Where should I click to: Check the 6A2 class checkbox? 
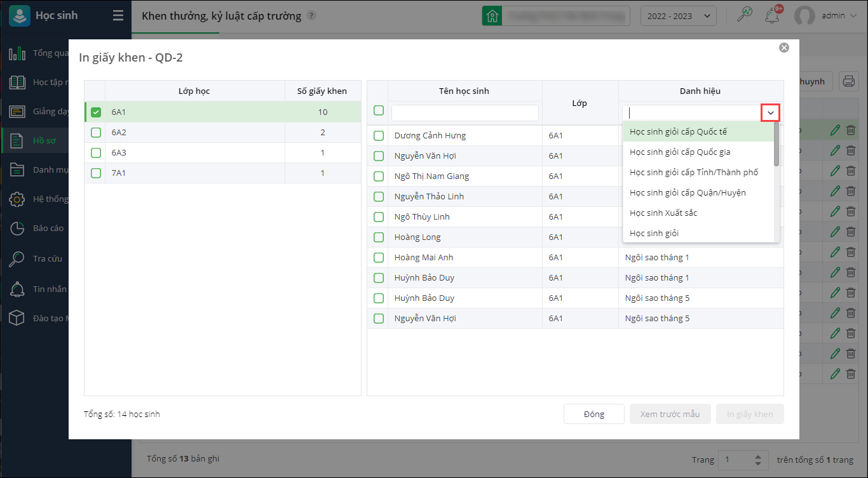(x=96, y=133)
